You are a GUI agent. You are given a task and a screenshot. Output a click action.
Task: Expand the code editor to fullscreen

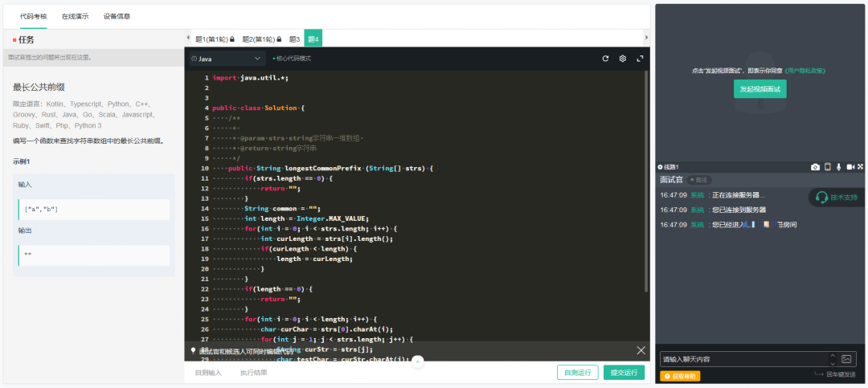pyautogui.click(x=640, y=58)
